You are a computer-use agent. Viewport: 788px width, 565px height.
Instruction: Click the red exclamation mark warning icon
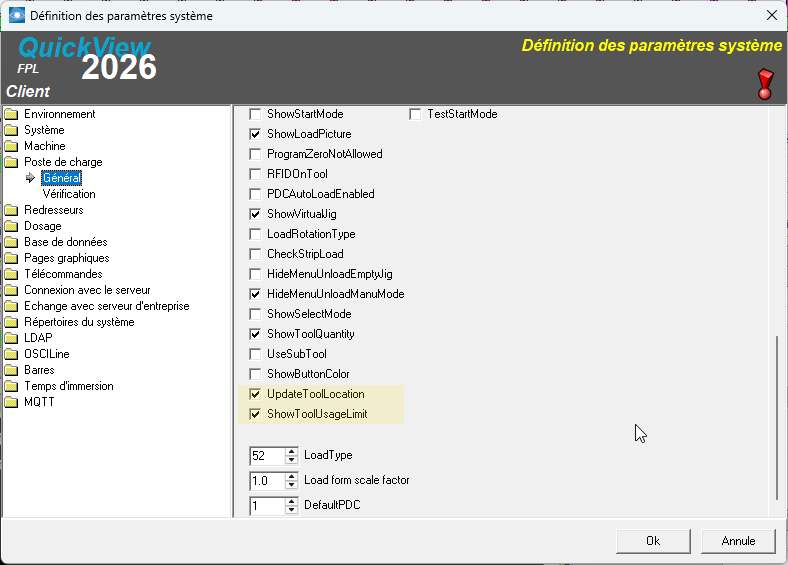765,84
